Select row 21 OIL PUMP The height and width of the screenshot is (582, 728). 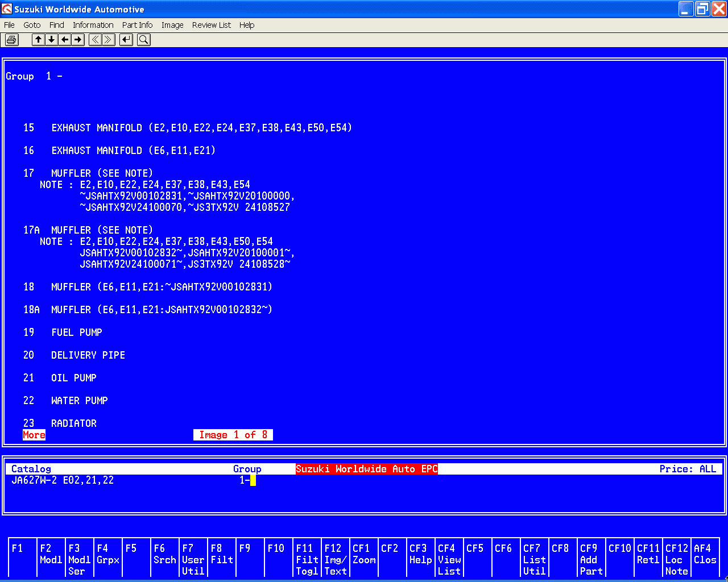(x=60, y=378)
